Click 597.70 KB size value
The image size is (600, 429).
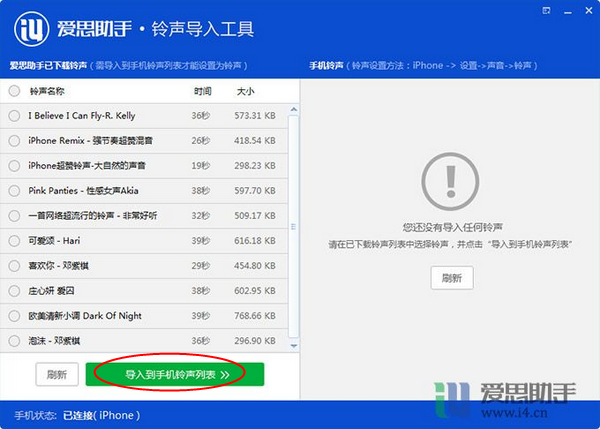[255, 191]
